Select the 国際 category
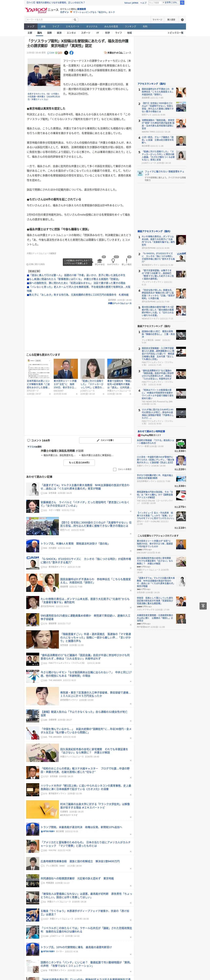Image resolution: width=210 pixels, height=980 pixels. tap(49, 33)
